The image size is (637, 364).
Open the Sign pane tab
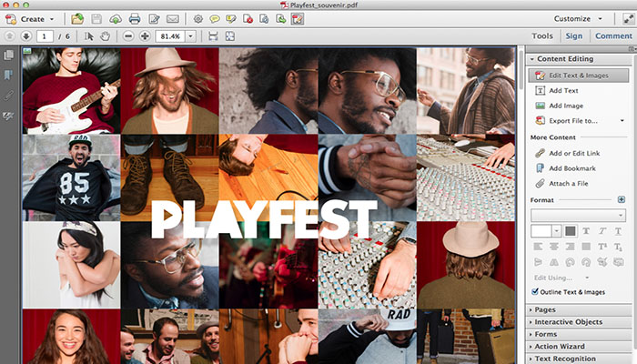tap(573, 36)
